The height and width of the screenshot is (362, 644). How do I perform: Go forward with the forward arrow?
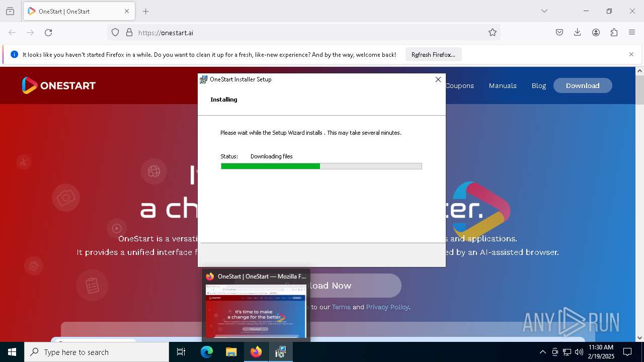coord(30,33)
